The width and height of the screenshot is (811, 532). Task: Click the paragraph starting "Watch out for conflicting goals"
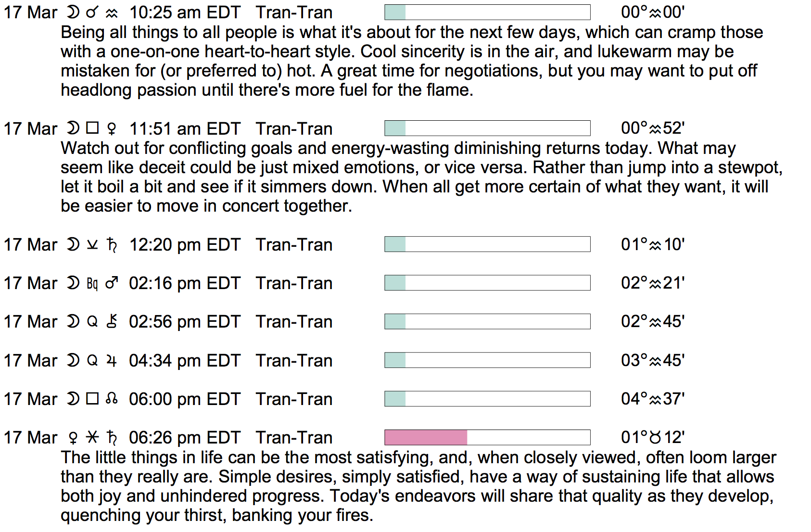point(421,177)
